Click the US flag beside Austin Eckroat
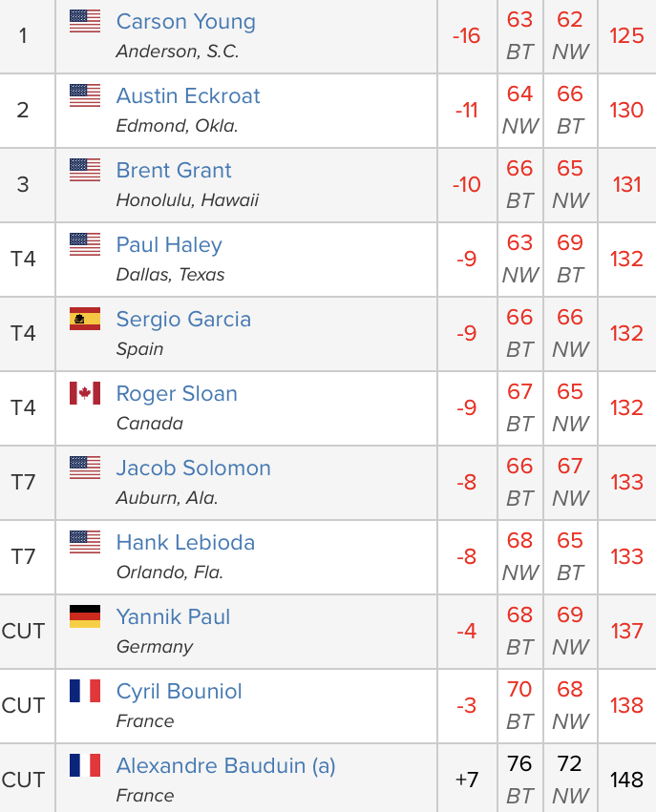Viewport: 656px width, 812px height. coord(85,95)
